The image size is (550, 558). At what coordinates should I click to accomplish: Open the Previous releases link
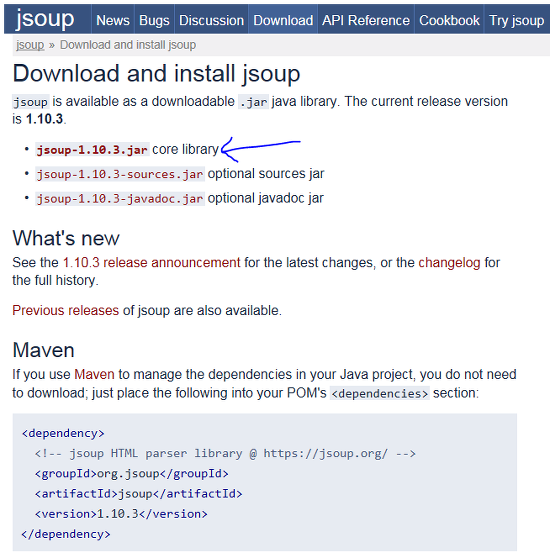(x=65, y=310)
